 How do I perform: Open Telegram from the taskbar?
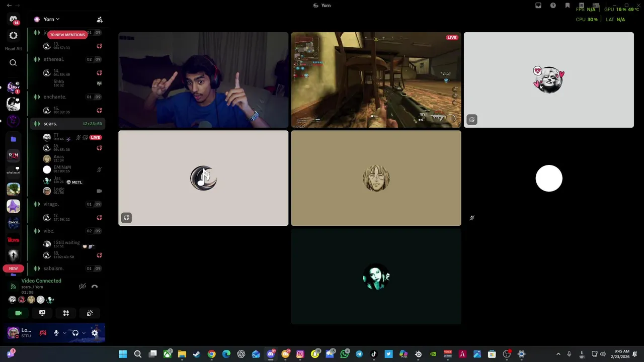click(359, 354)
